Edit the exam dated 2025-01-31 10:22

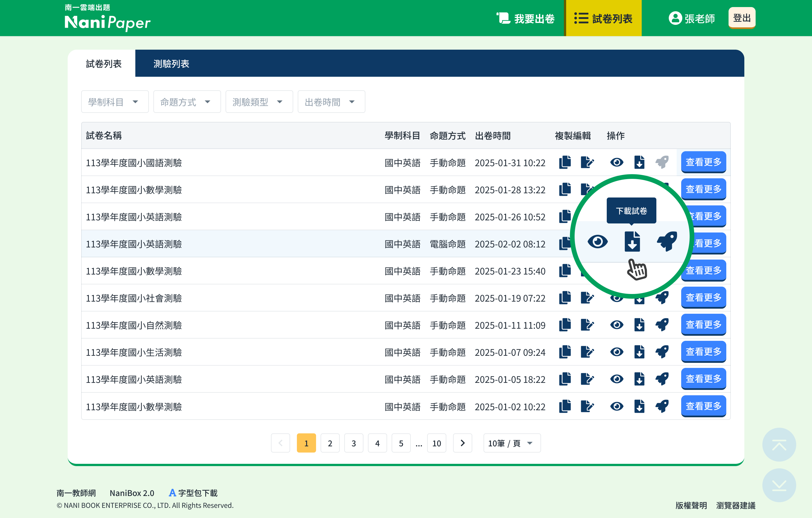(x=587, y=162)
